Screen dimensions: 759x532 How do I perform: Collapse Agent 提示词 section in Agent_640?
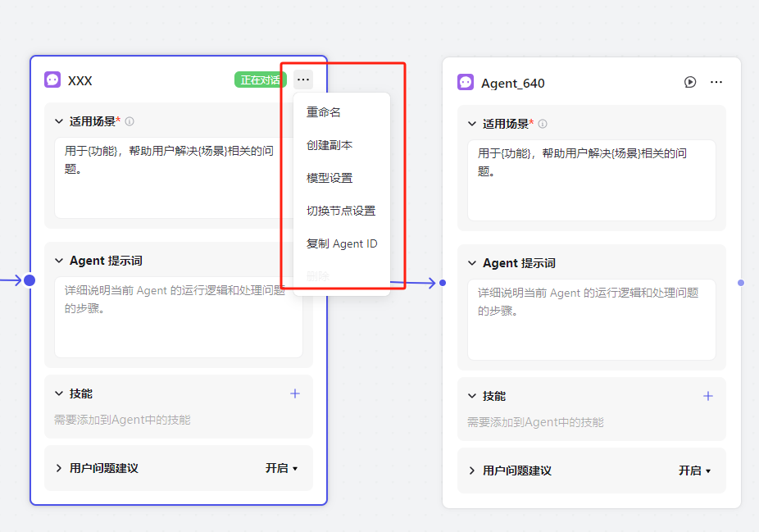(x=472, y=263)
